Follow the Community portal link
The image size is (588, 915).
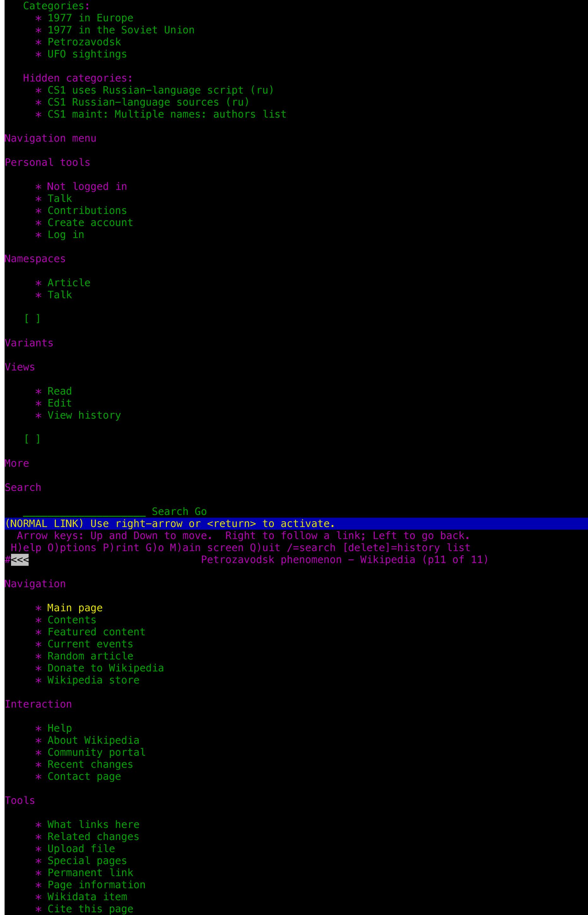pyautogui.click(x=97, y=752)
